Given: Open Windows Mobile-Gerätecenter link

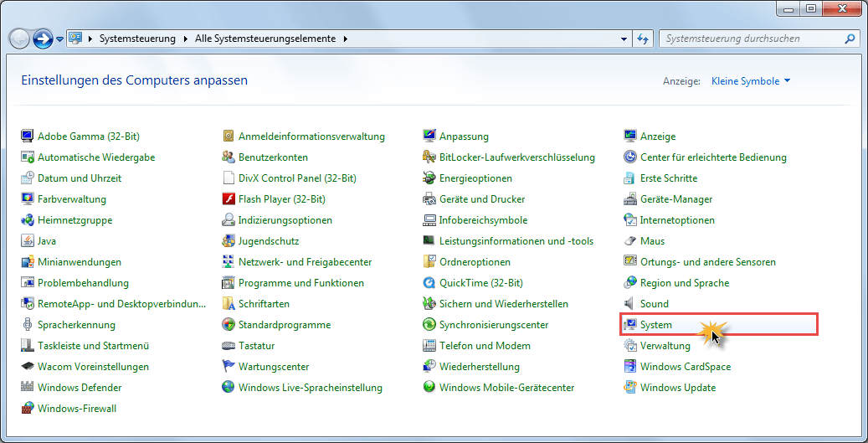Looking at the screenshot, I should [x=507, y=388].
